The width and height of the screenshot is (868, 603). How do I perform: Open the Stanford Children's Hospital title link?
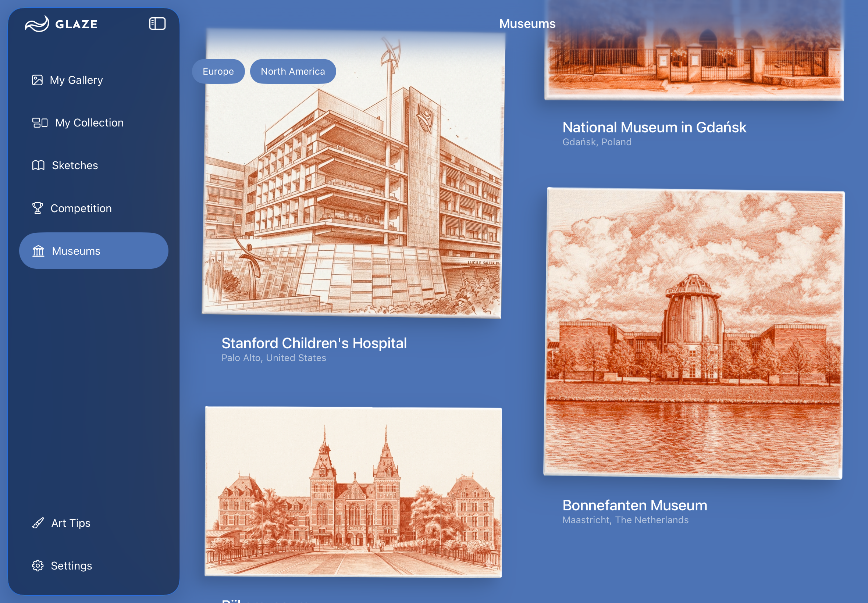[x=314, y=343]
